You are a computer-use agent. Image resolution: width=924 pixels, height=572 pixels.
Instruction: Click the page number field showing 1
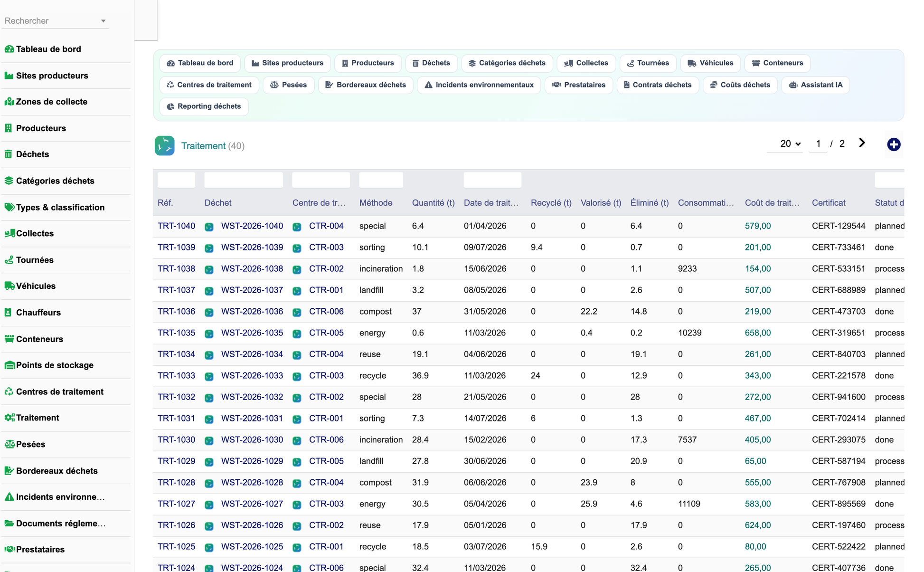point(818,143)
